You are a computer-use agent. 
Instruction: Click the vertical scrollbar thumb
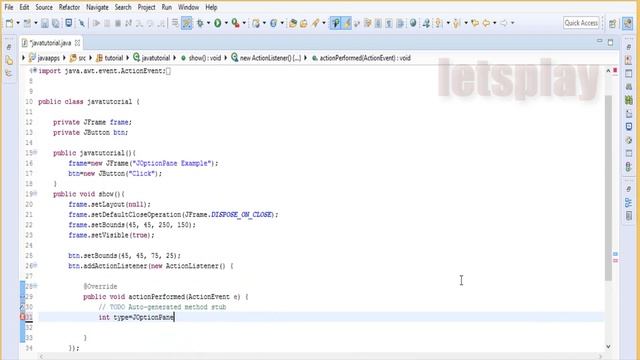pos(608,188)
